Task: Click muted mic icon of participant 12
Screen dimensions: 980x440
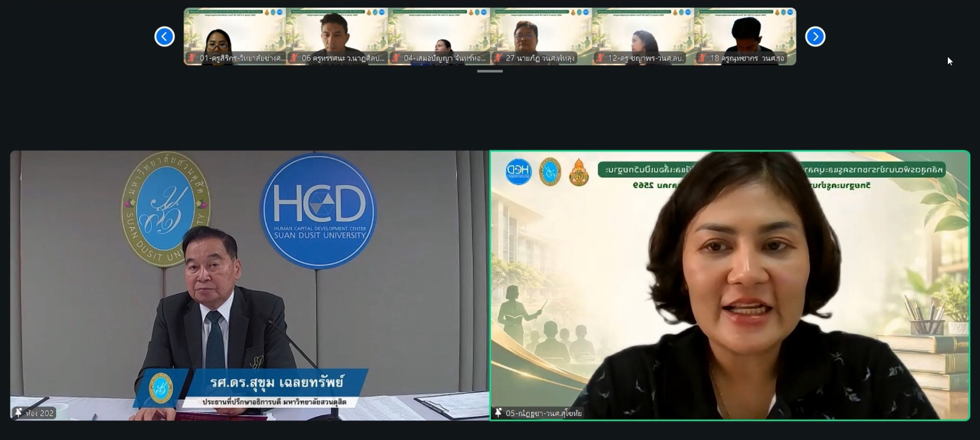Action: click(600, 58)
